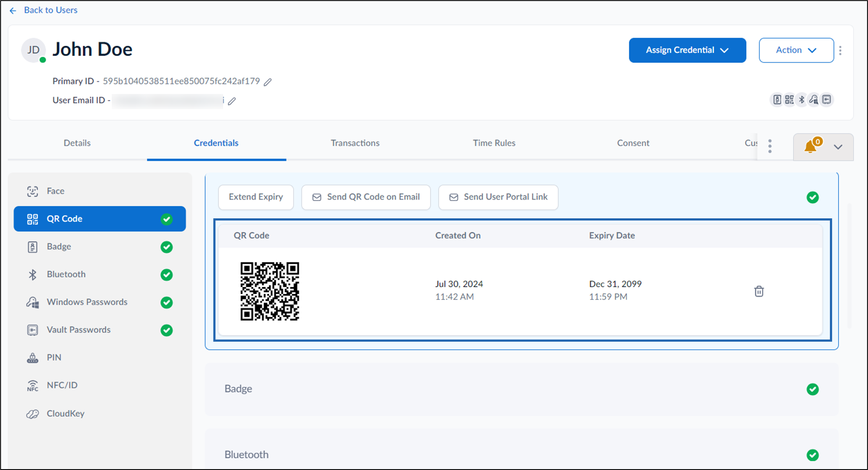Screen dimensions: 868x470
Task: Switch to the Details tab
Action: pos(77,143)
